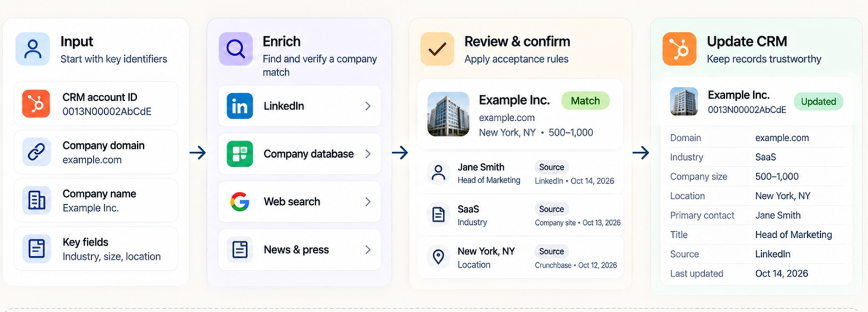Click the 'Company site • Oct 13, 2026' source text
Viewport: 868px width, 312px height.
578,223
